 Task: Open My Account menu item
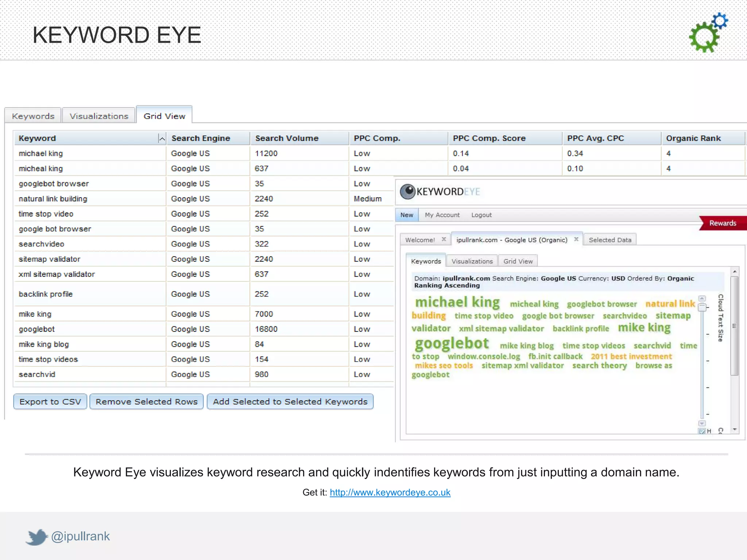coord(442,215)
